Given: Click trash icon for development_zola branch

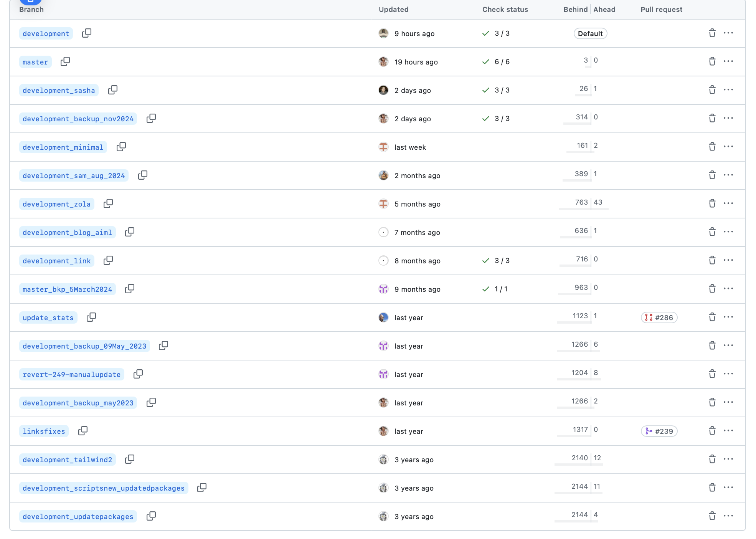Looking at the screenshot, I should pyautogui.click(x=712, y=203).
